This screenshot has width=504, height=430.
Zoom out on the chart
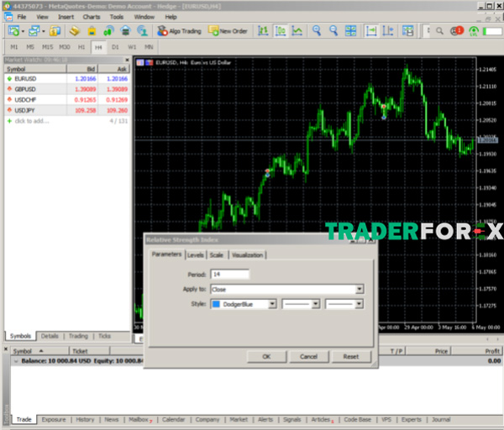(x=333, y=31)
